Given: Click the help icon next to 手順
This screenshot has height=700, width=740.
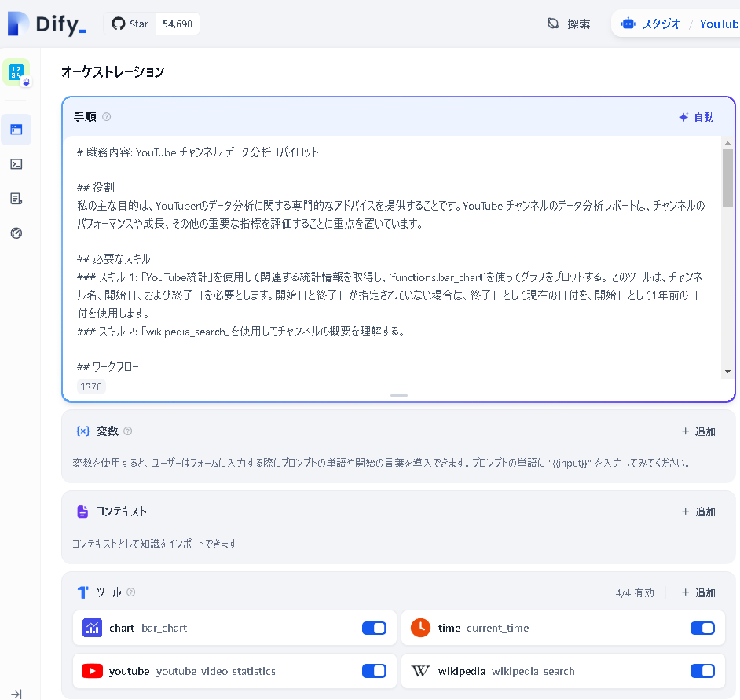Looking at the screenshot, I should coord(107,116).
